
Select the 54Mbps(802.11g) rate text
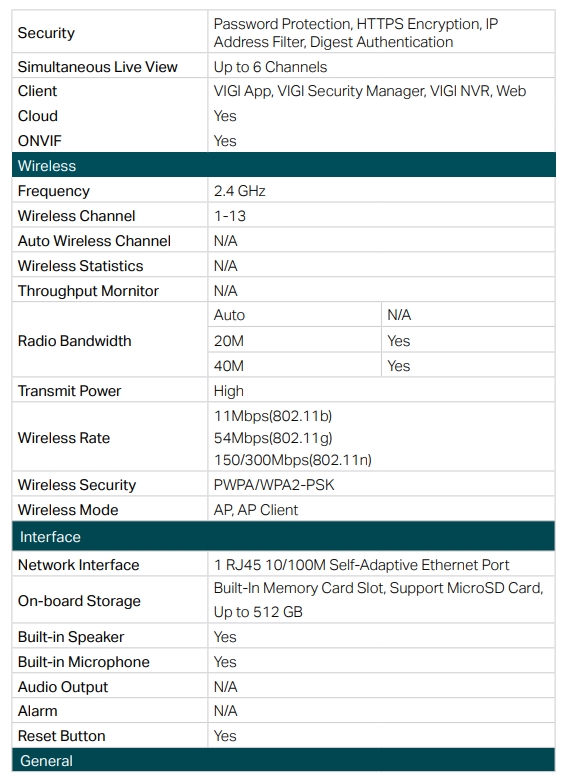(x=273, y=438)
